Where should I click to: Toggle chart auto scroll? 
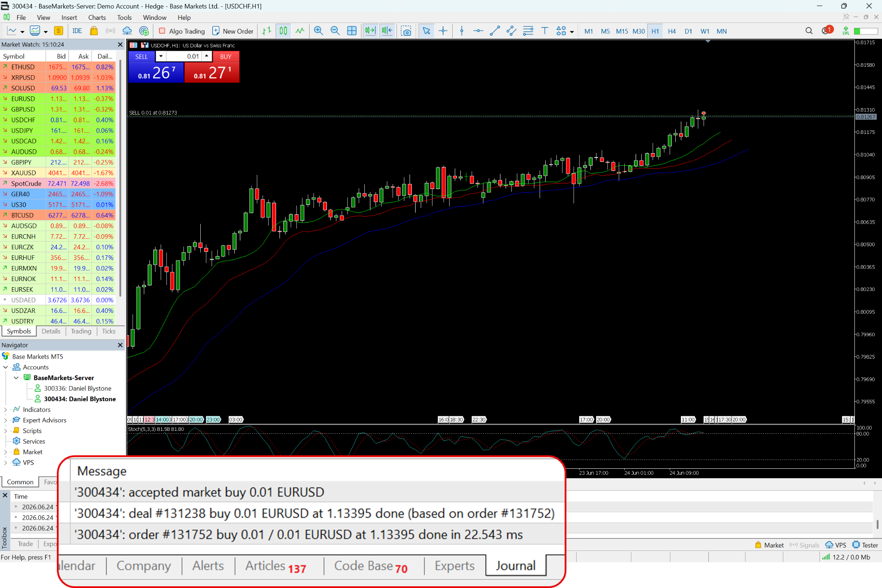click(x=370, y=31)
